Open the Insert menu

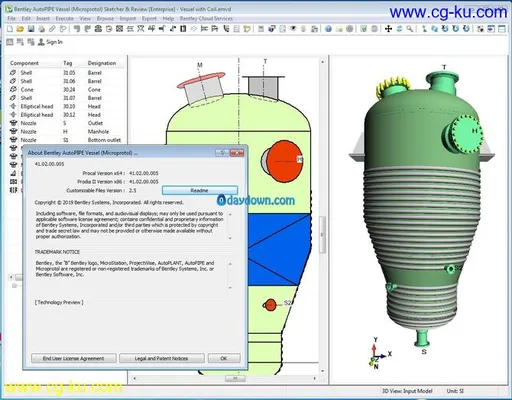43,18
